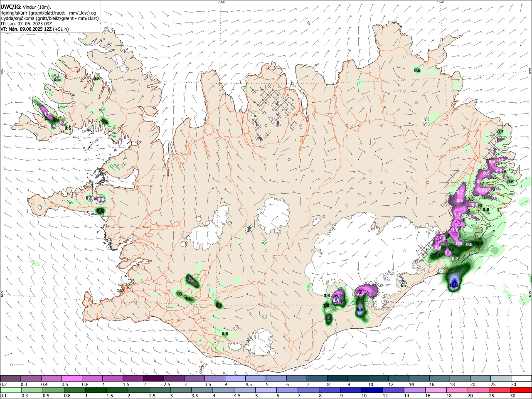Click the 'VT: Mán. 09.06.2025 12Z (+51 h)' line

point(34,29)
